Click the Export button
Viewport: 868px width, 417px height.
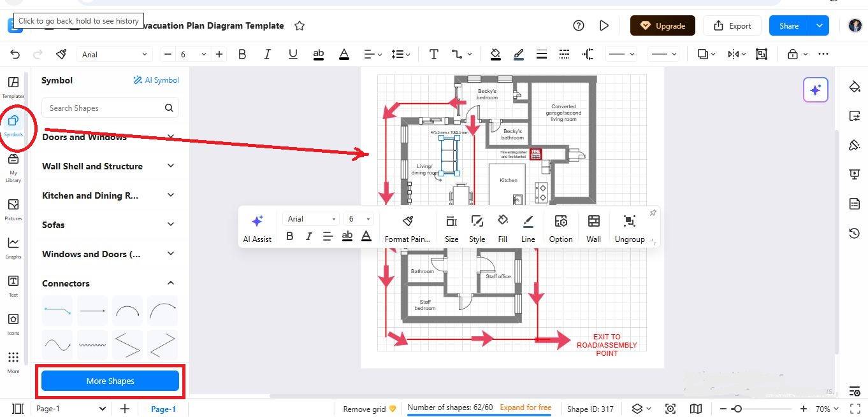[x=732, y=25]
